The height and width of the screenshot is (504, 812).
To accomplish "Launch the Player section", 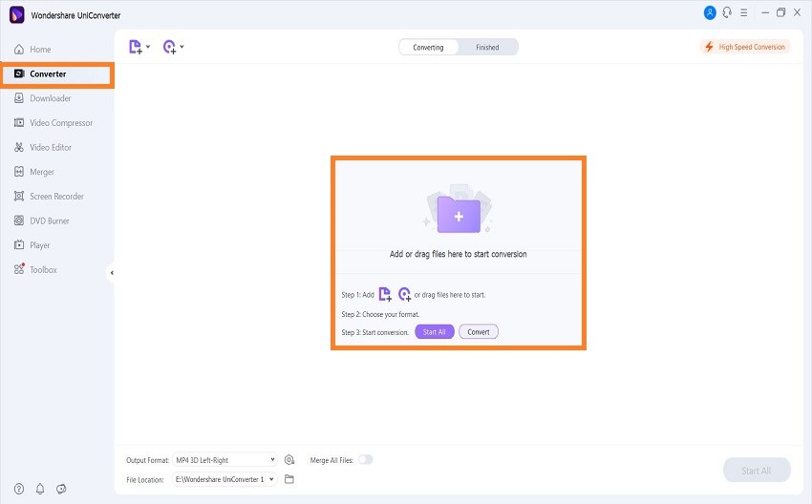I will [x=32, y=245].
